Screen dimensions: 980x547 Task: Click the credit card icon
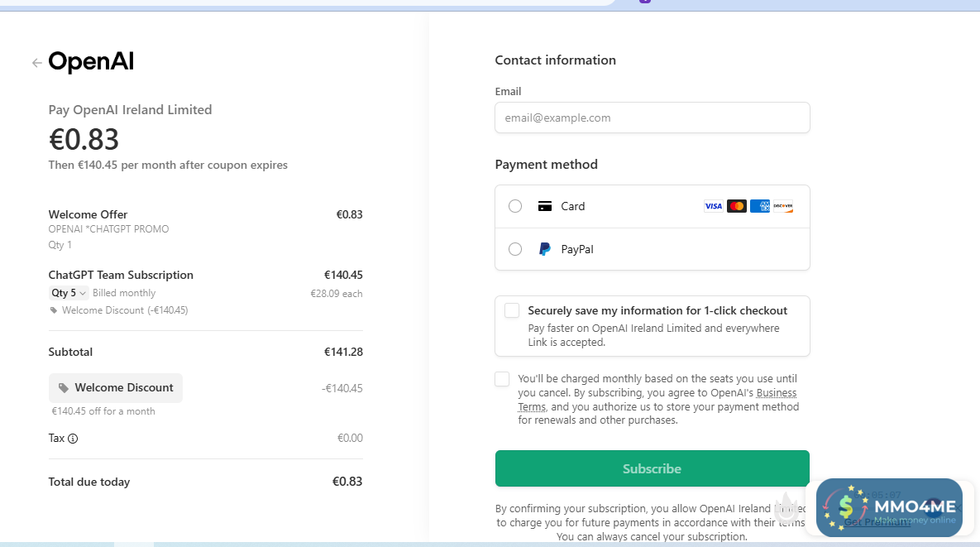[544, 206]
